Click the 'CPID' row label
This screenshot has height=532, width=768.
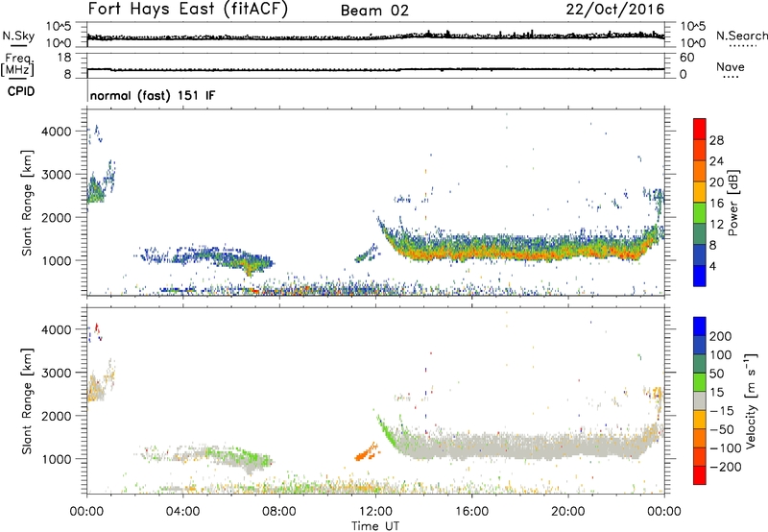(21, 91)
